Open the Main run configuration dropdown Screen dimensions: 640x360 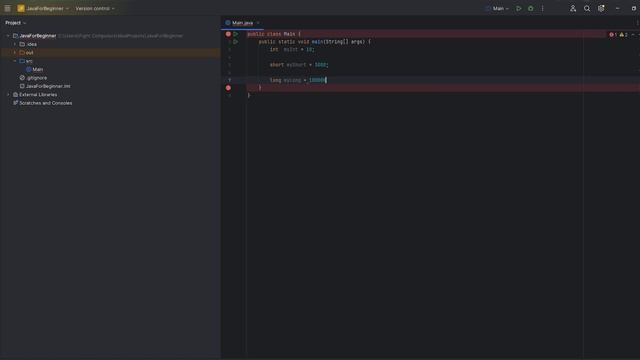(497, 8)
